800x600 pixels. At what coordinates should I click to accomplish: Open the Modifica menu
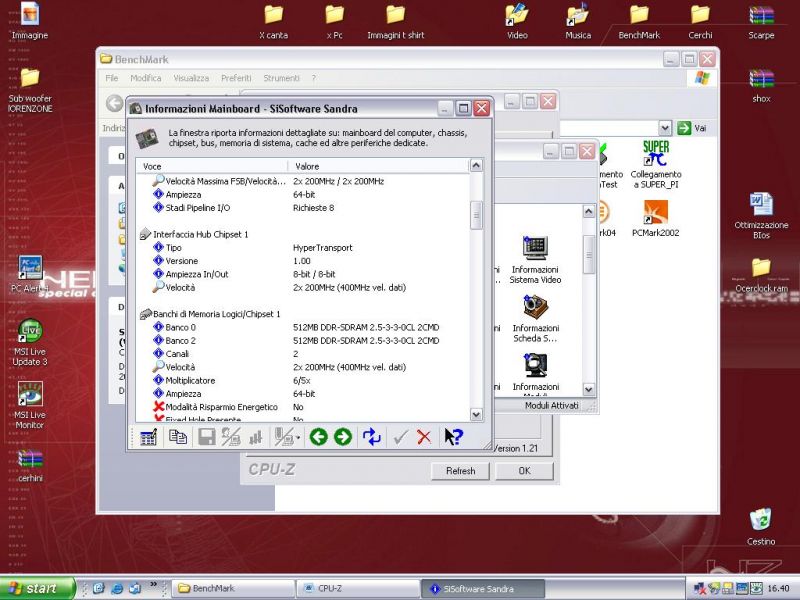145,78
